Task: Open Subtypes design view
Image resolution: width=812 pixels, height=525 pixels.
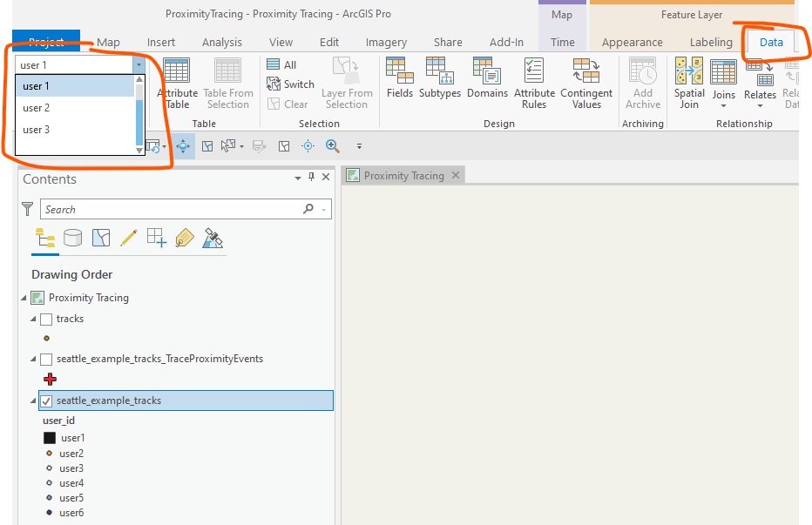Action: (440, 78)
